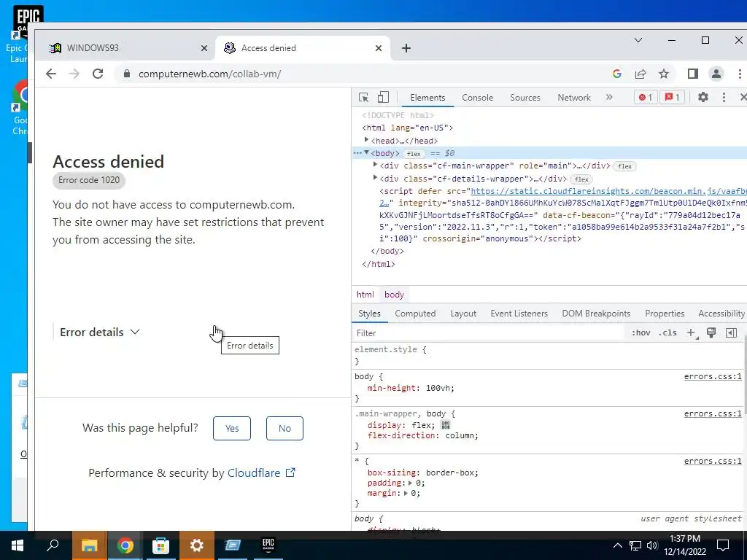The width and height of the screenshot is (747, 560).
Task: Click the address bar URL
Action: (x=209, y=74)
